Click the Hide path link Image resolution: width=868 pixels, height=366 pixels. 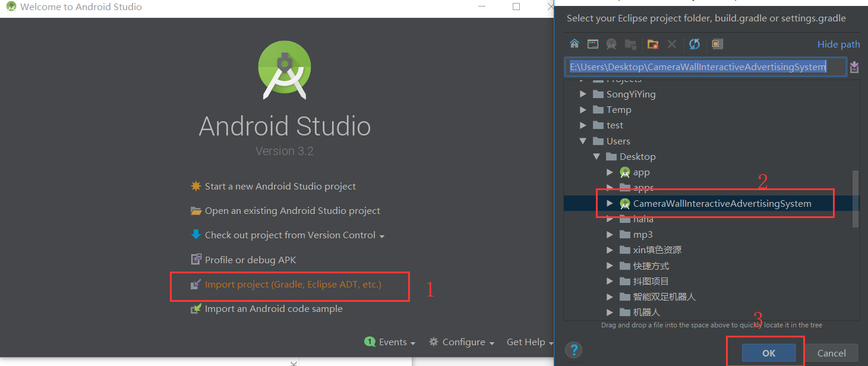839,44
